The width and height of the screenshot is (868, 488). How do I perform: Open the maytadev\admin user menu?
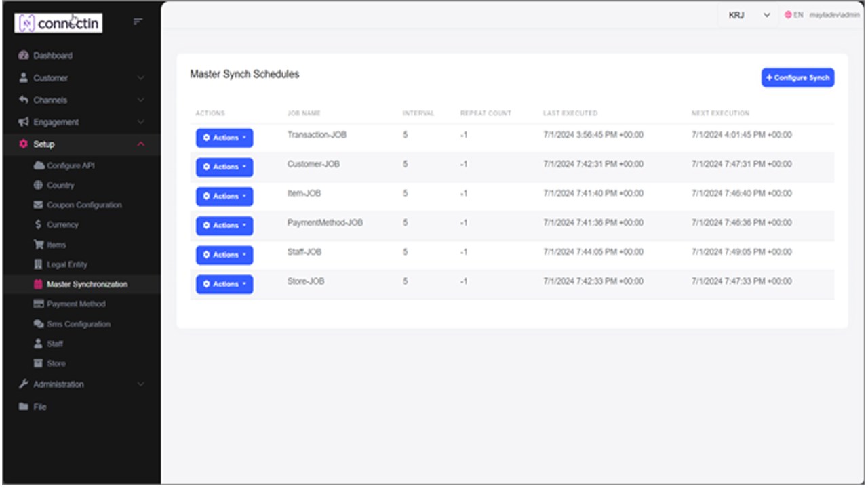coord(835,15)
